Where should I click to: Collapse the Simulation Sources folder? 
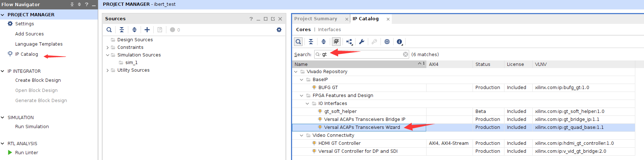(x=108, y=55)
